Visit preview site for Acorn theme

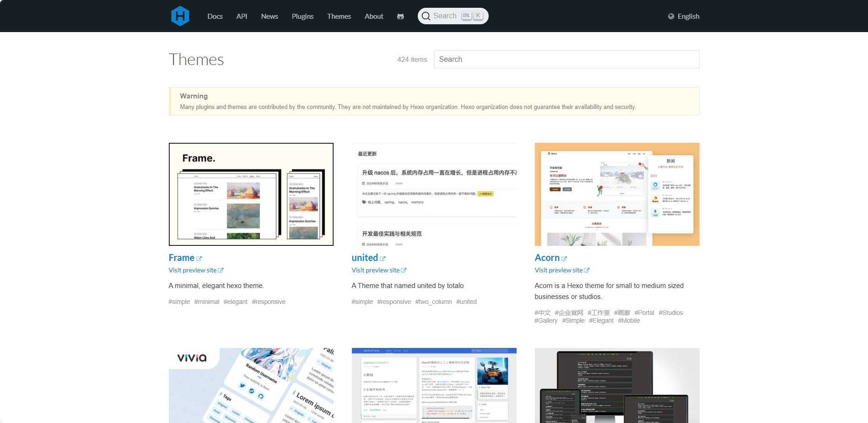(558, 270)
